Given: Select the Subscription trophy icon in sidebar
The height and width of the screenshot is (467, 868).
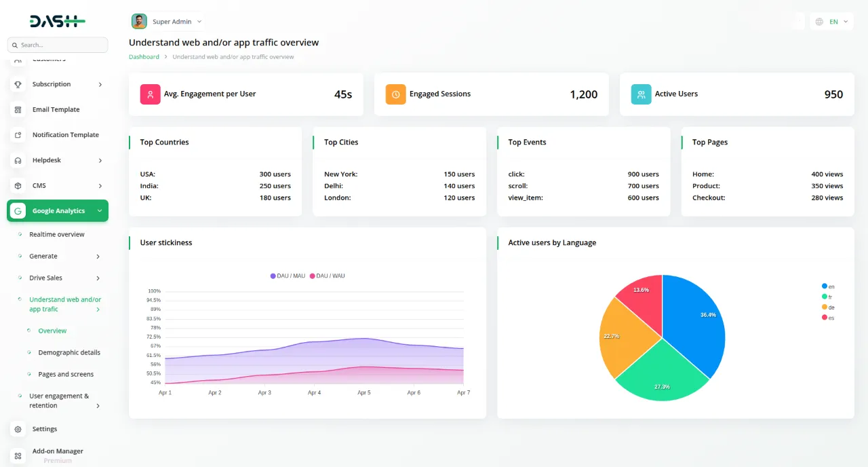Looking at the screenshot, I should tap(18, 84).
